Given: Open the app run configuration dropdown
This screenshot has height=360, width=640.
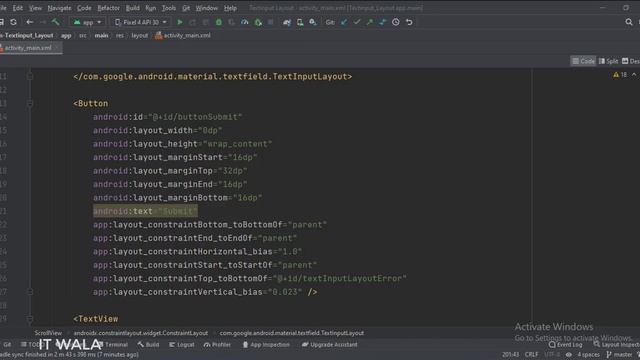Looking at the screenshot, I should coord(87,22).
